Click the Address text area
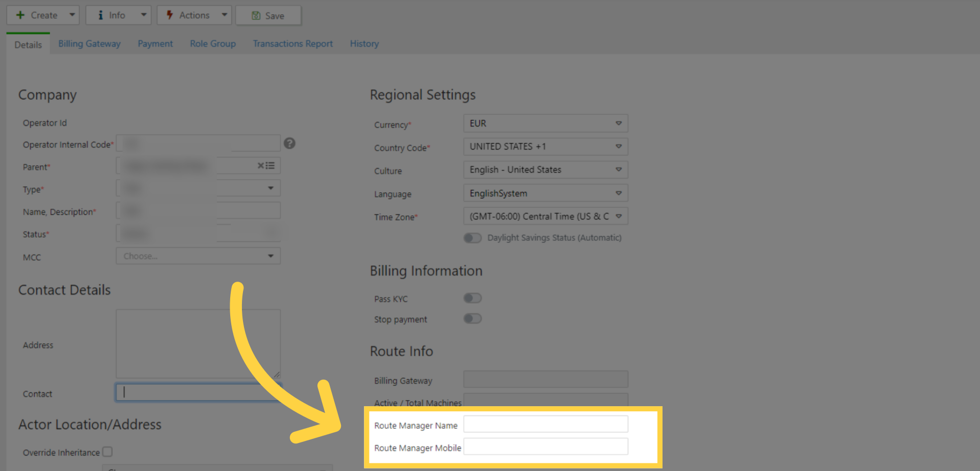 point(198,344)
